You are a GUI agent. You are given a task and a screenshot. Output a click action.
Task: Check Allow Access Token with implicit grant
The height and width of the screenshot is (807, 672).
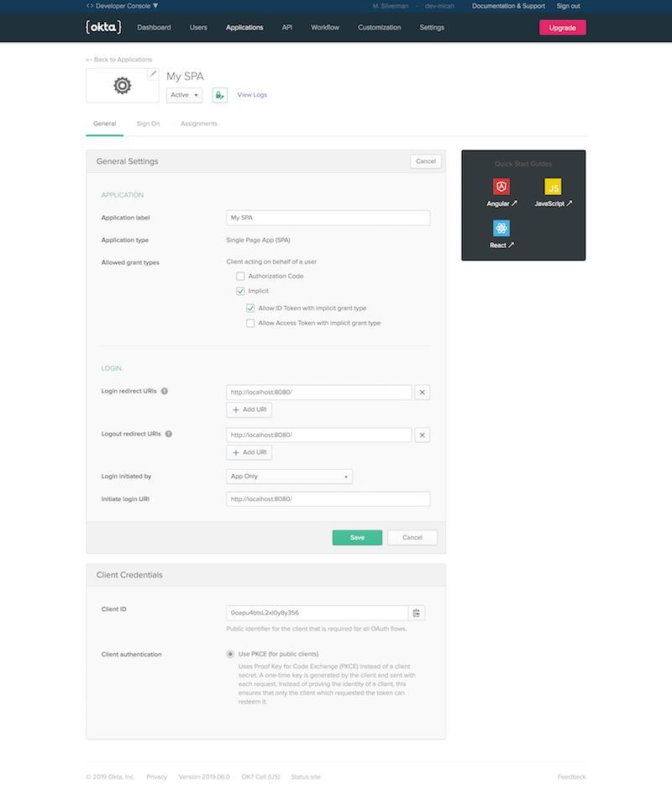(250, 323)
